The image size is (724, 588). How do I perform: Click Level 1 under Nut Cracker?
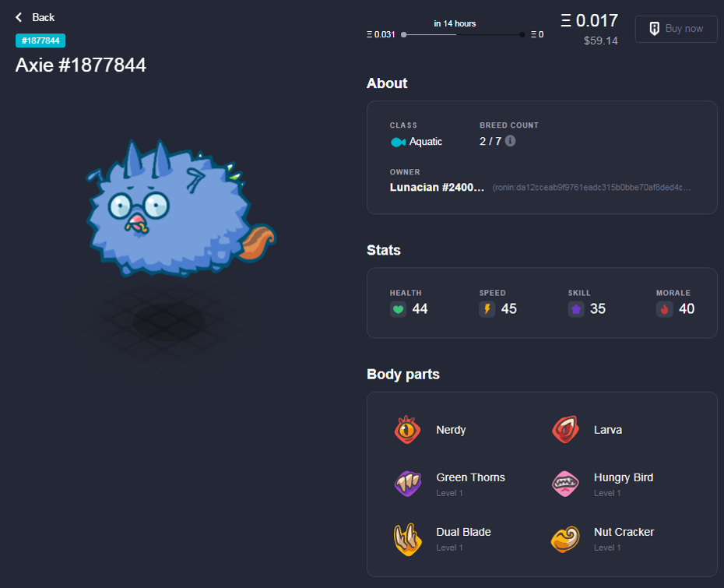[607, 548]
